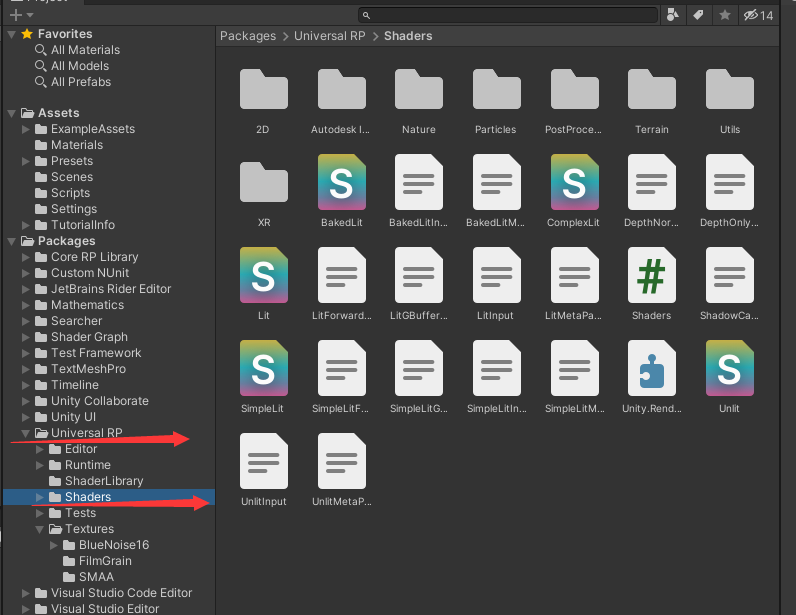Select the Unlit shader asset
The image size is (796, 615).
729,368
